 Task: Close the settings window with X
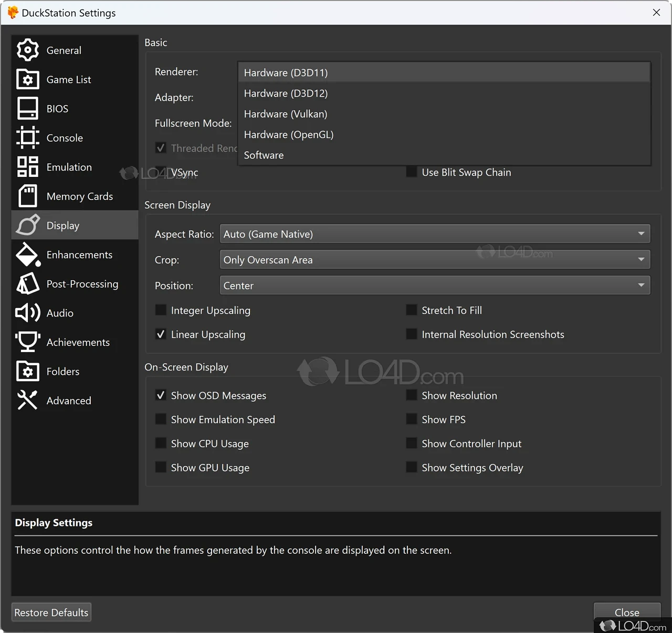coord(656,13)
